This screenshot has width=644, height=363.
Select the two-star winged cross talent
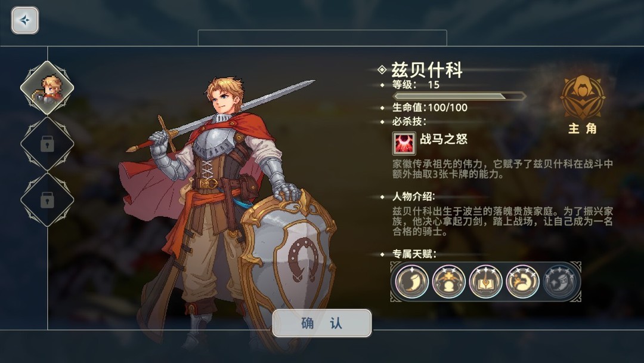(449, 281)
